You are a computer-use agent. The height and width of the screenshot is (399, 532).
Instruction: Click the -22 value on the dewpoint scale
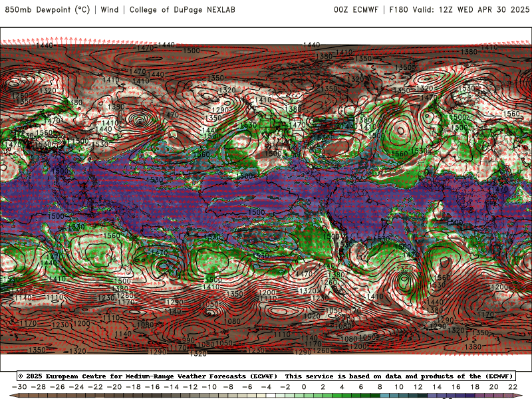[x=95, y=387]
